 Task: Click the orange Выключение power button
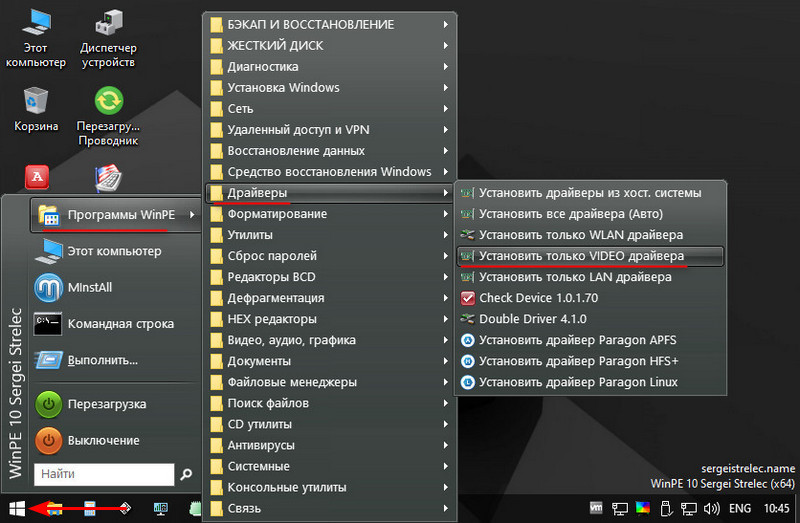click(48, 440)
